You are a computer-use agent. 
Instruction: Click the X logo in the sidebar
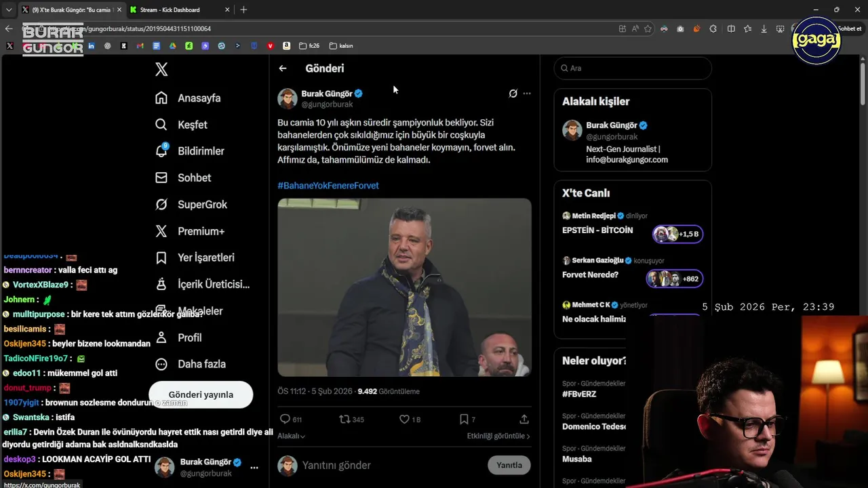161,69
